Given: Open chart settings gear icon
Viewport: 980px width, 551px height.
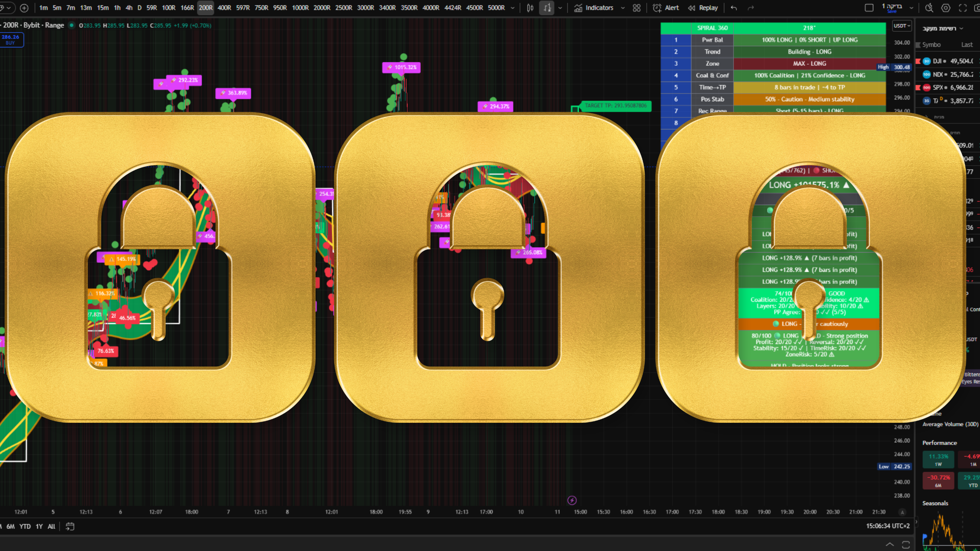Looking at the screenshot, I should coord(946,8).
